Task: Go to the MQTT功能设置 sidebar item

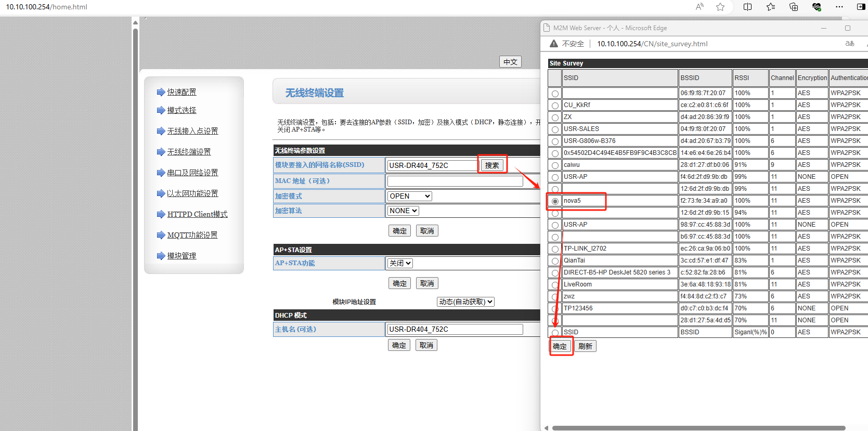Action: 192,235
